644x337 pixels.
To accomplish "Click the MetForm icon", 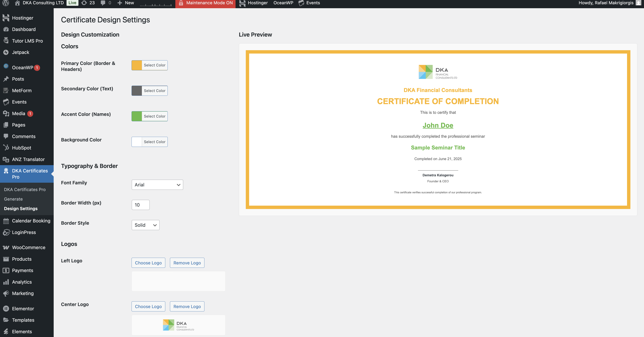I will click(6, 90).
